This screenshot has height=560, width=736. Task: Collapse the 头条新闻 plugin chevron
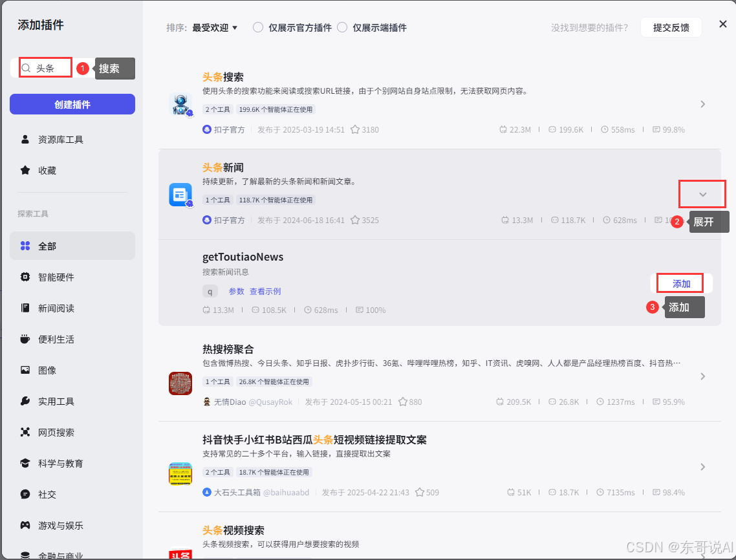pyautogui.click(x=702, y=195)
